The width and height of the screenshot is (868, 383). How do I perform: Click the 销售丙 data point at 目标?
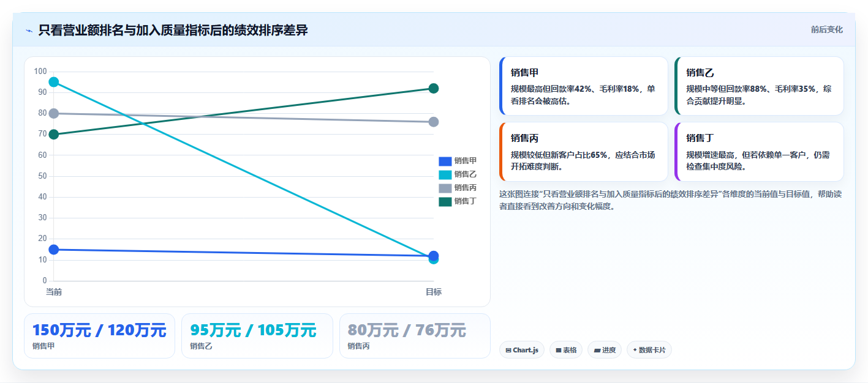434,122
